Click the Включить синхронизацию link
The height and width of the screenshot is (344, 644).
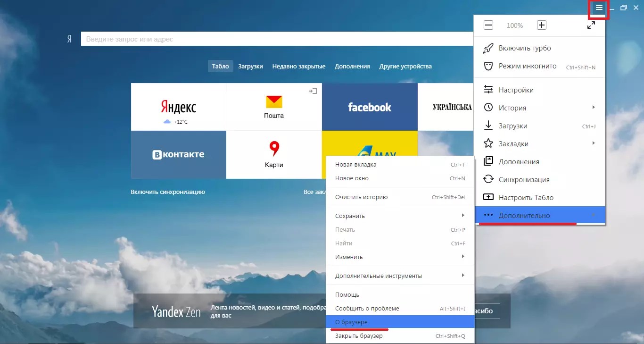coord(168,192)
